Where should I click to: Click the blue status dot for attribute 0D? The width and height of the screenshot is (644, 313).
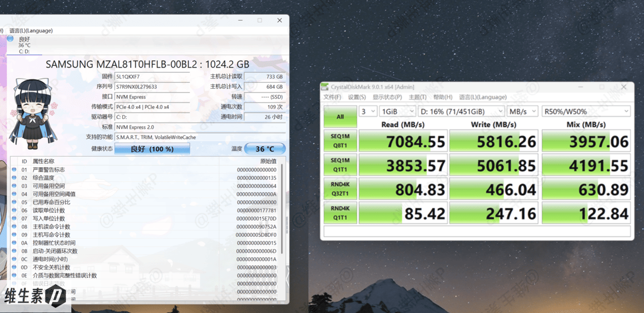click(14, 267)
